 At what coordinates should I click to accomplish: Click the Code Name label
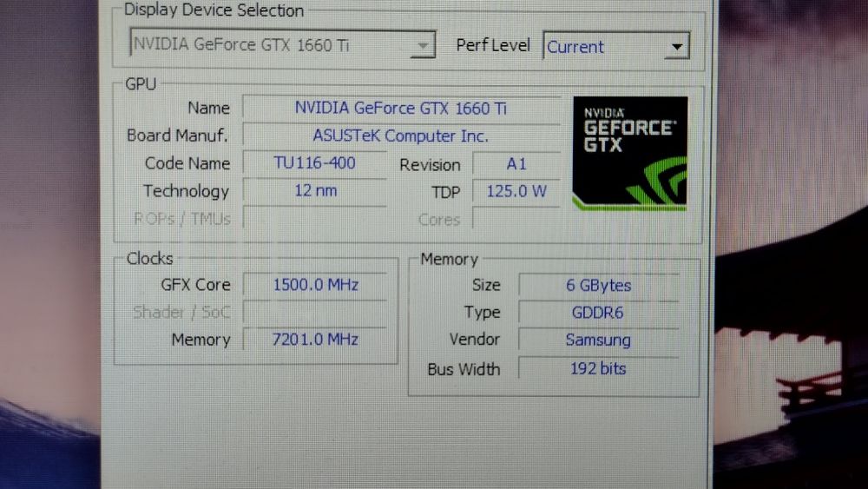(187, 163)
